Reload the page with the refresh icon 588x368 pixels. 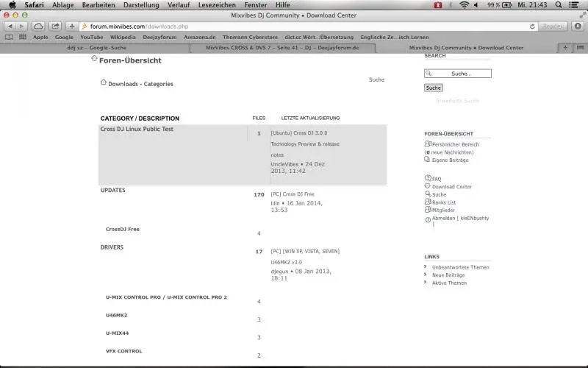[x=532, y=26]
